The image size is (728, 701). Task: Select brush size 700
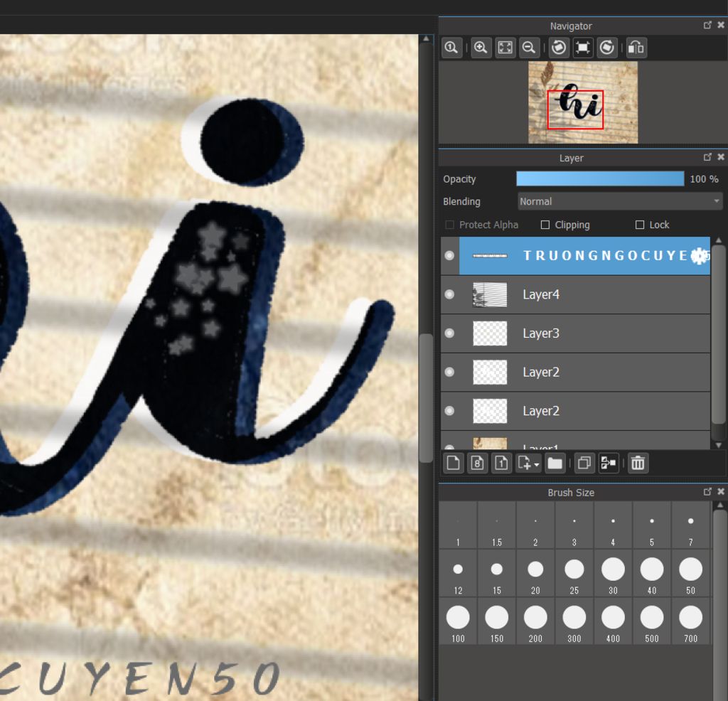[x=691, y=621]
